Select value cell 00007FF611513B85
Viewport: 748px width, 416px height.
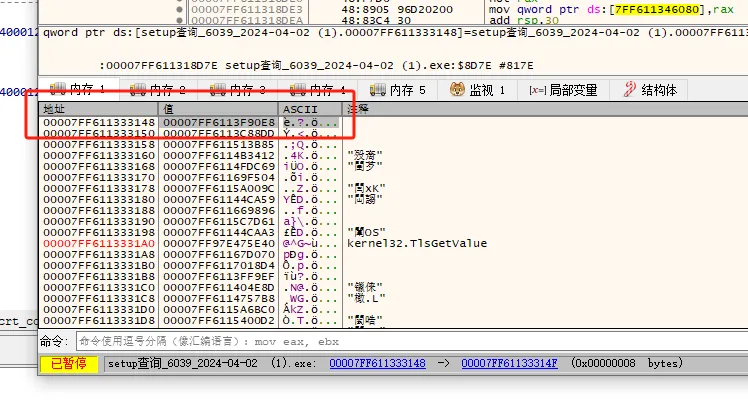[219, 145]
